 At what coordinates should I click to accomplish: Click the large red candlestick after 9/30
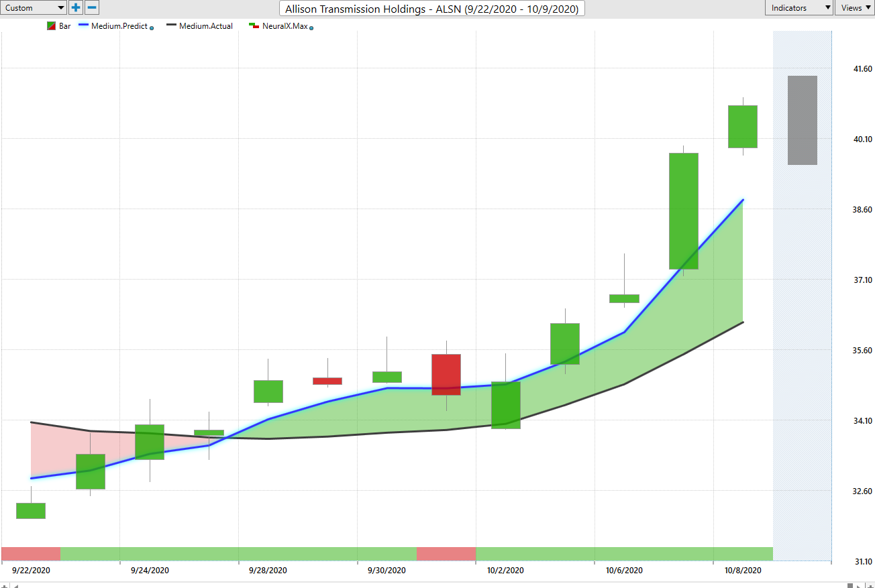pyautogui.click(x=446, y=374)
